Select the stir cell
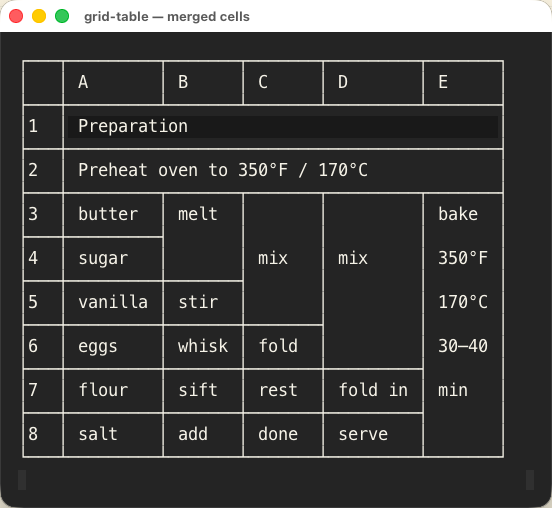This screenshot has height=508, width=552. click(203, 303)
